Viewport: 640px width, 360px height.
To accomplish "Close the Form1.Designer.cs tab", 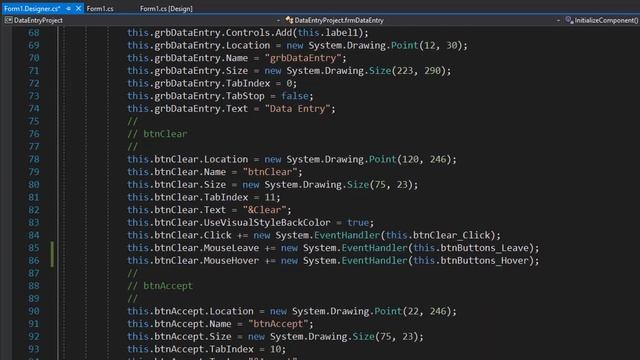I will 78,8.
